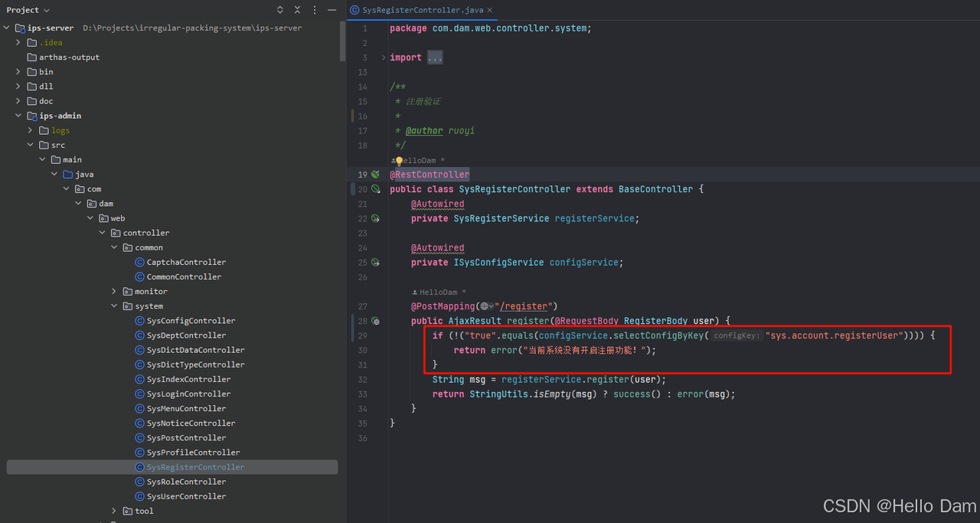980x523 pixels.
Task: Collapse the web package arrow
Action: click(x=90, y=218)
